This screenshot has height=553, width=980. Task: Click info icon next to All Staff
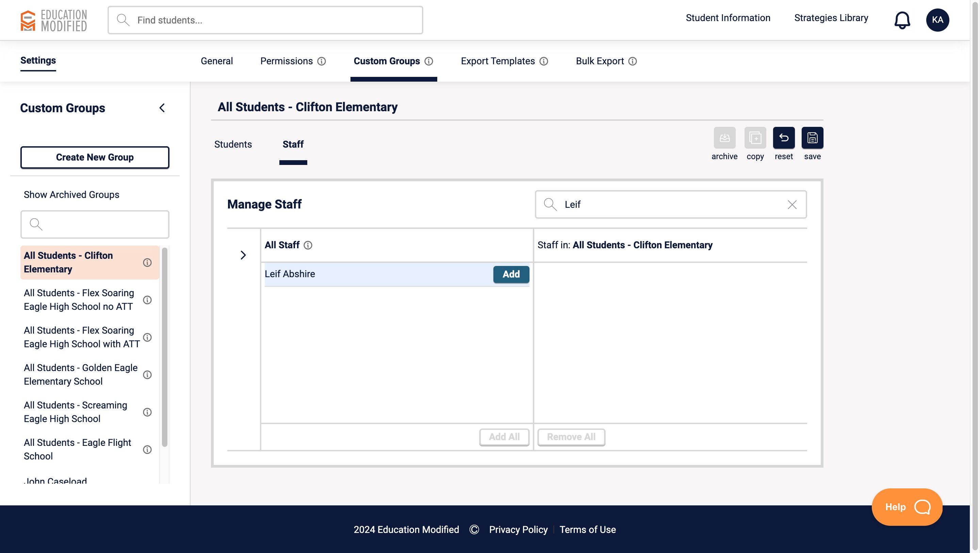(308, 245)
